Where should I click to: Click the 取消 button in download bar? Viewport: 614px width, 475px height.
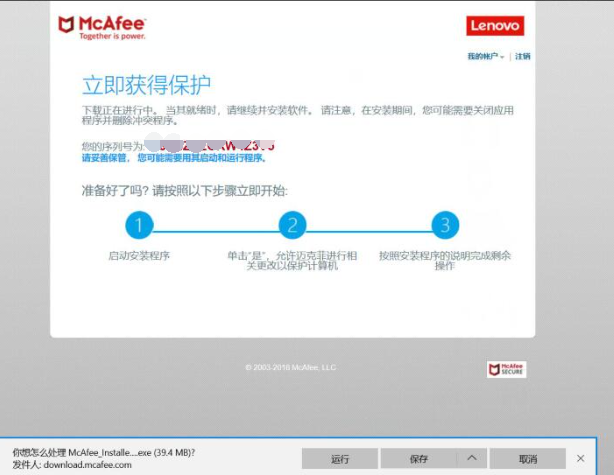527,459
